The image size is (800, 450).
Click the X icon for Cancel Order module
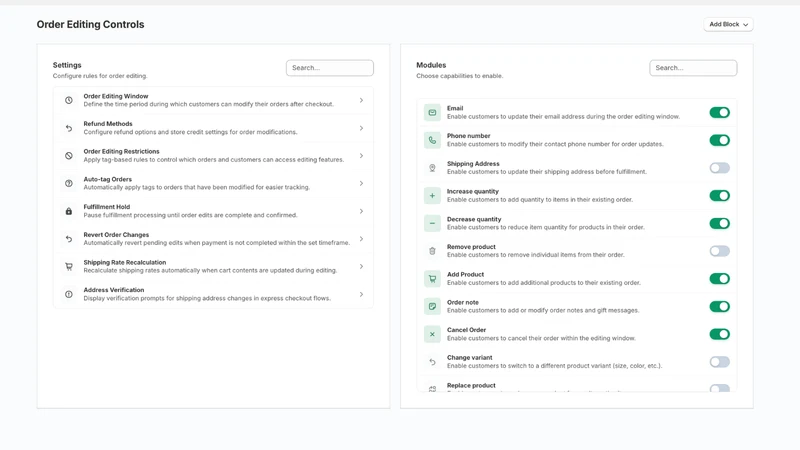[x=432, y=334]
